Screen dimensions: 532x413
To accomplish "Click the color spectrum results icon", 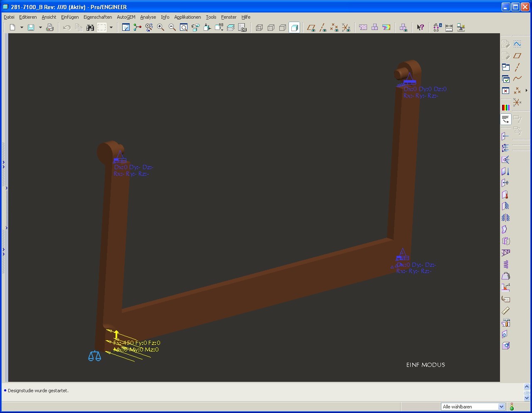I will (506, 107).
